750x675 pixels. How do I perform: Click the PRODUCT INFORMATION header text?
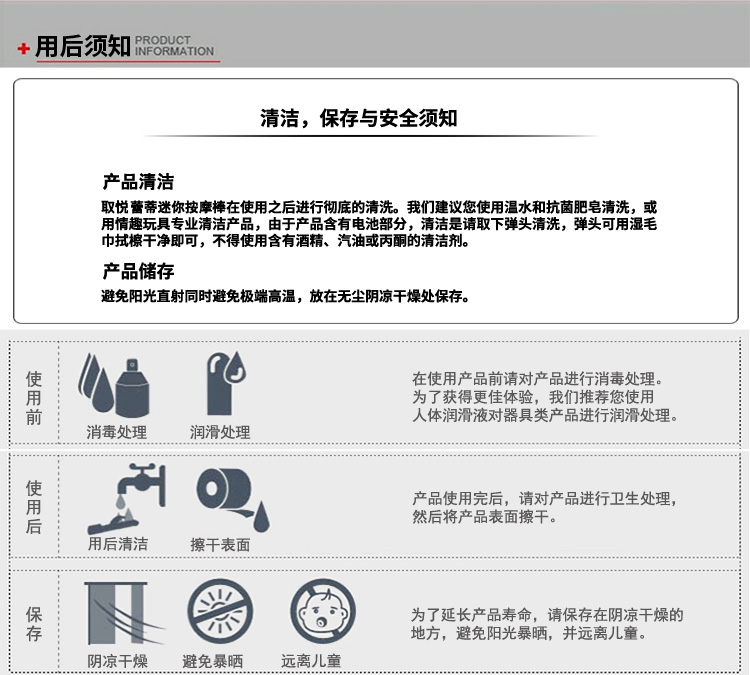coord(174,47)
